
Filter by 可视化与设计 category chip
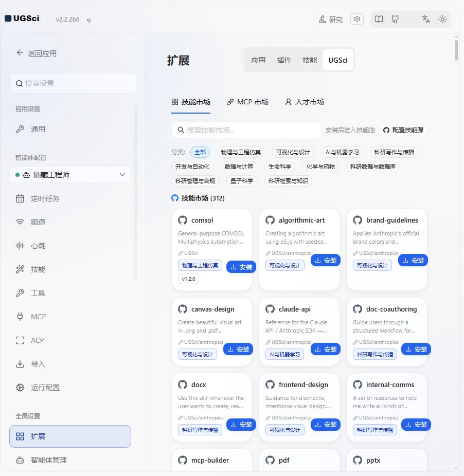293,152
